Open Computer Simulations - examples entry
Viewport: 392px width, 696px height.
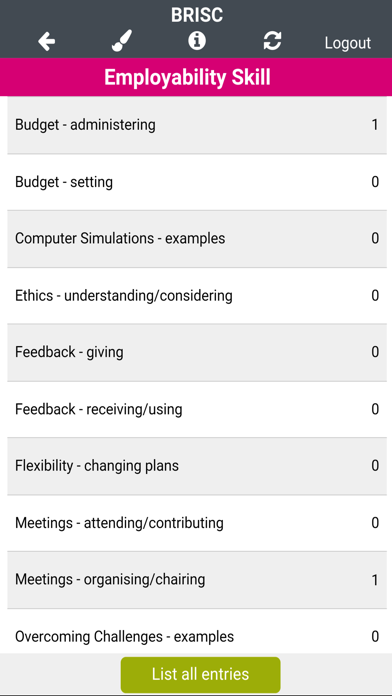[x=197, y=239]
